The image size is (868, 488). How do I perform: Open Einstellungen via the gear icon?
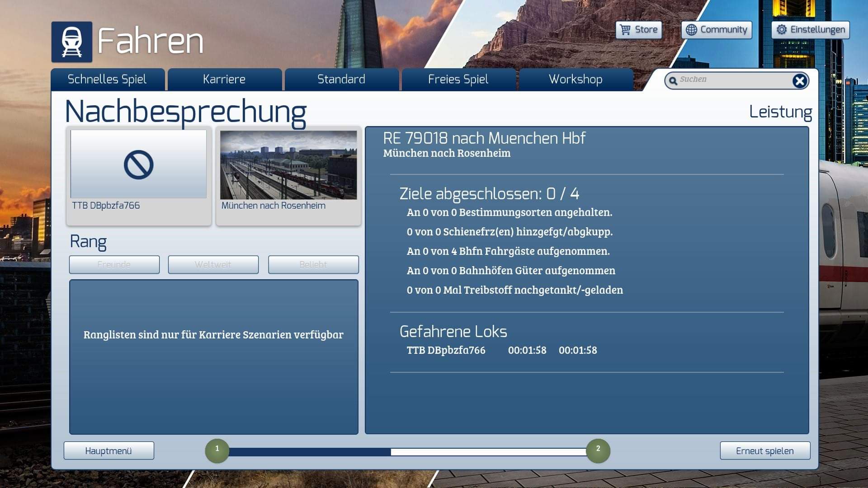coord(781,30)
